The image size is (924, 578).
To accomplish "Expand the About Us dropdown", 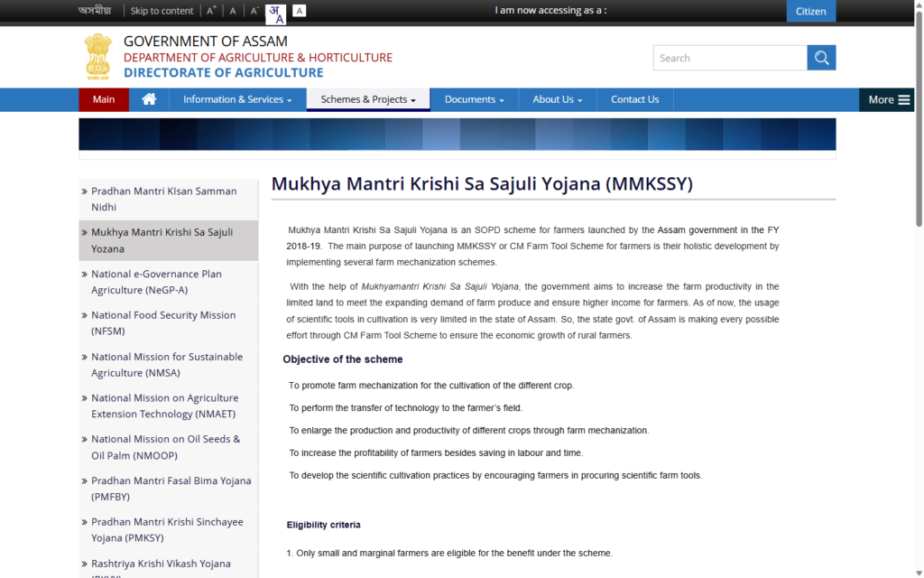I will [x=557, y=99].
